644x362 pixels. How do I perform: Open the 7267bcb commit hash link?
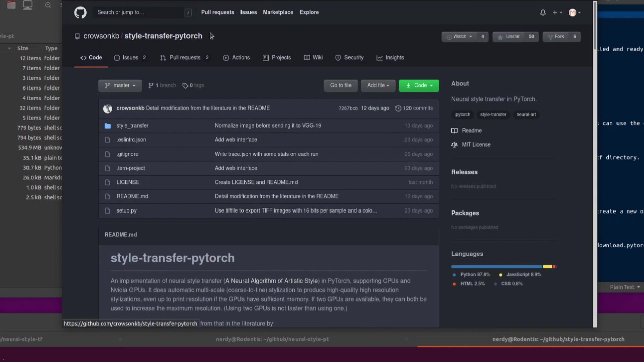pos(348,108)
